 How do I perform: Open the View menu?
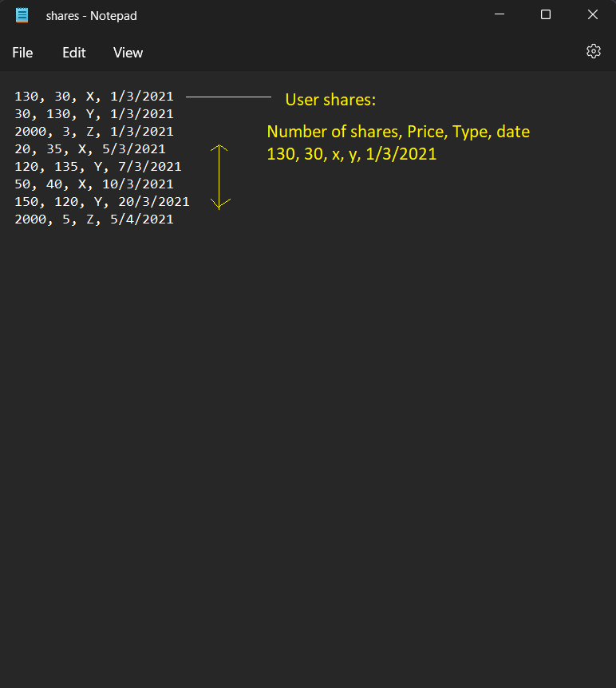(x=128, y=53)
